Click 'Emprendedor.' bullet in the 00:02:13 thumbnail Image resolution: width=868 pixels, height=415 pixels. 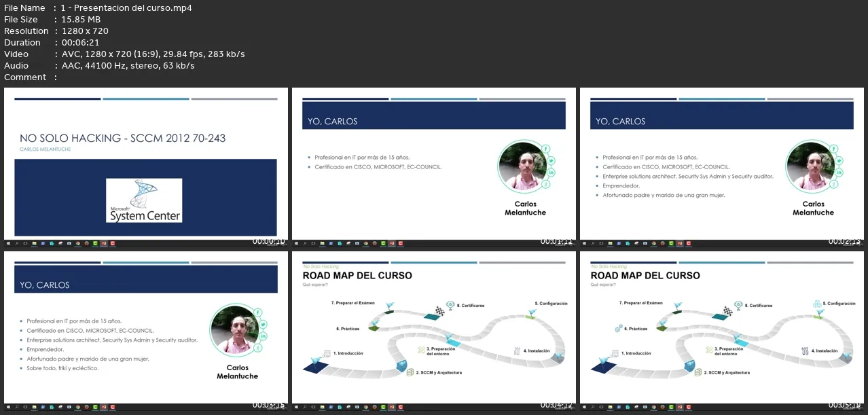click(621, 185)
